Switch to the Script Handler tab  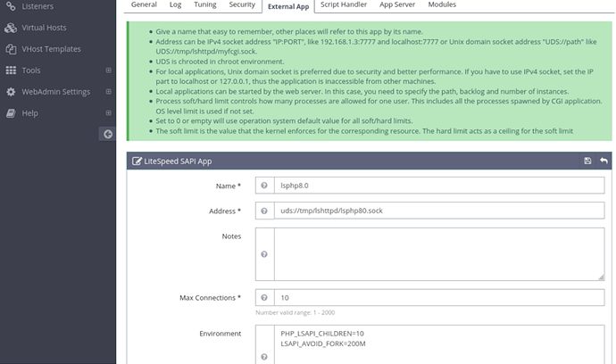(344, 5)
